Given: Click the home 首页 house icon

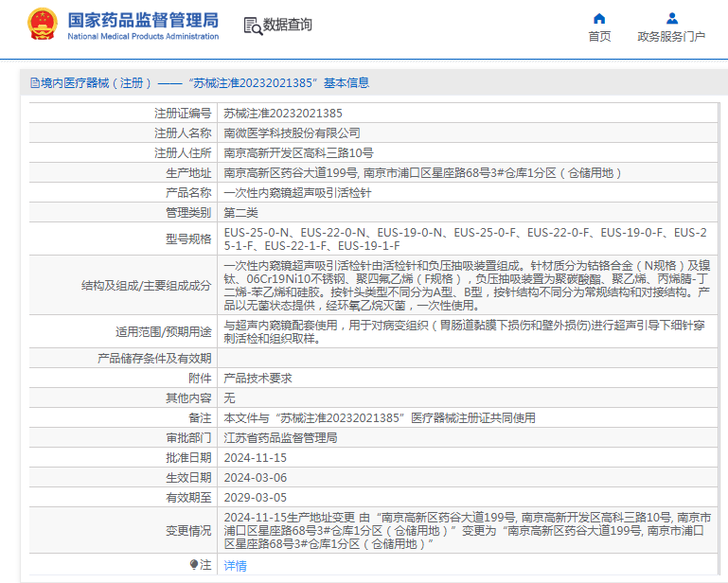Looking at the screenshot, I should 599,19.
